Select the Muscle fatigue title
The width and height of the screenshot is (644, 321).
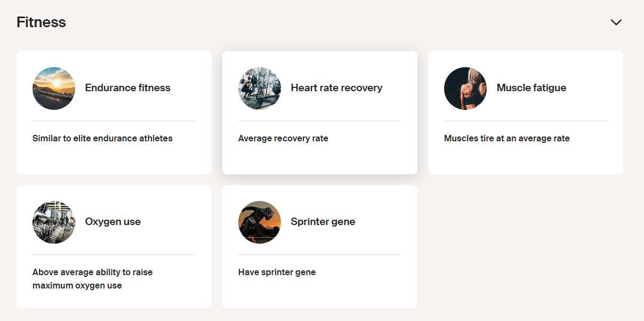(532, 88)
